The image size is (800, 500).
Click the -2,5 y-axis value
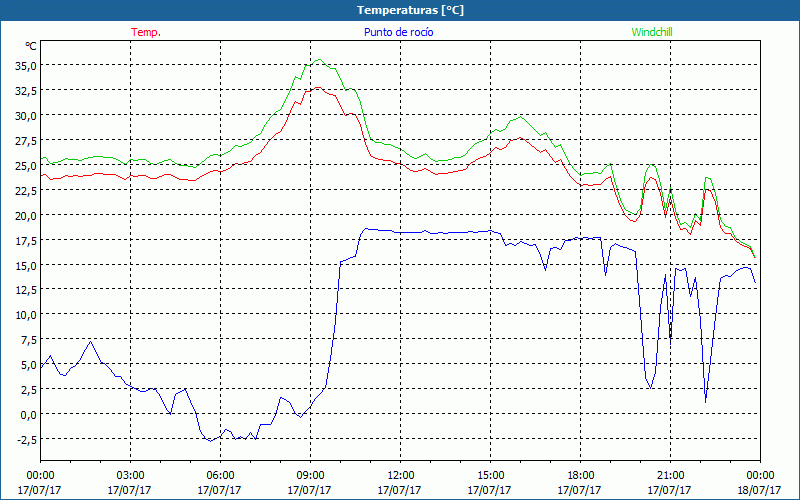(x=26, y=440)
